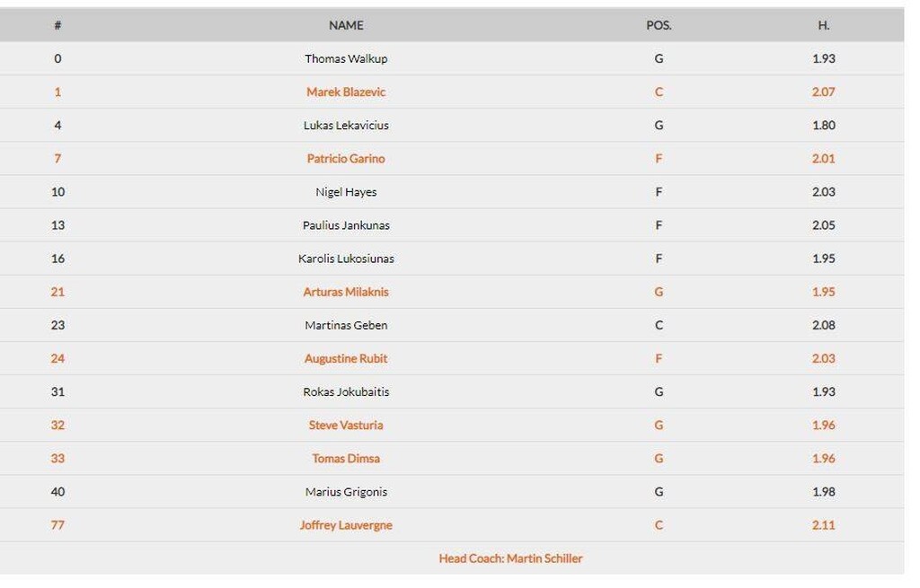The image size is (920, 588).
Task: Open Head Coach Martin Schiller link
Action: coord(510,558)
